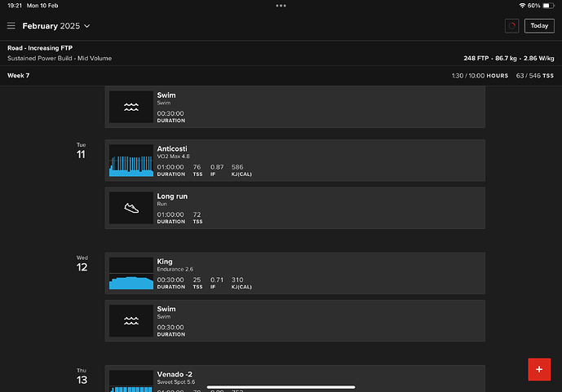Select Thu 13 date label
The height and width of the screenshot is (392, 562).
pyautogui.click(x=82, y=377)
